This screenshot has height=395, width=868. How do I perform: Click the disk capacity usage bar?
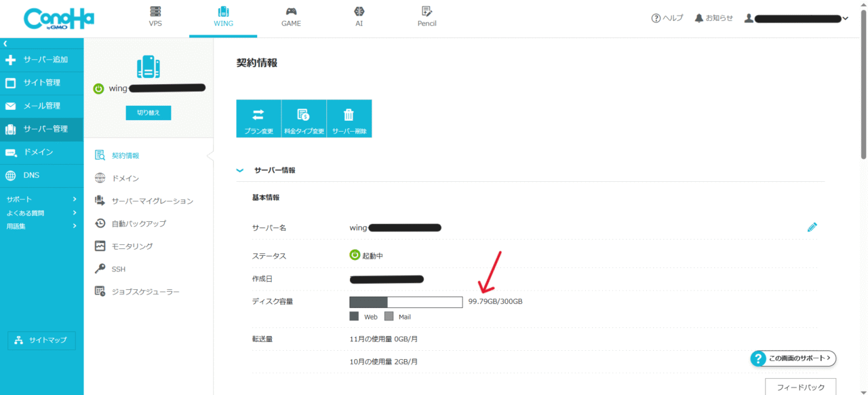point(406,301)
